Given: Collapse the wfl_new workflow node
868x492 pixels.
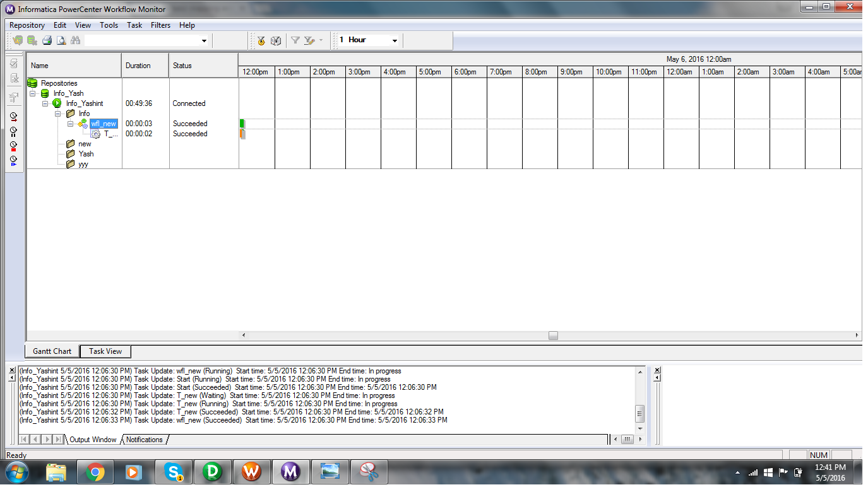Looking at the screenshot, I should (70, 124).
